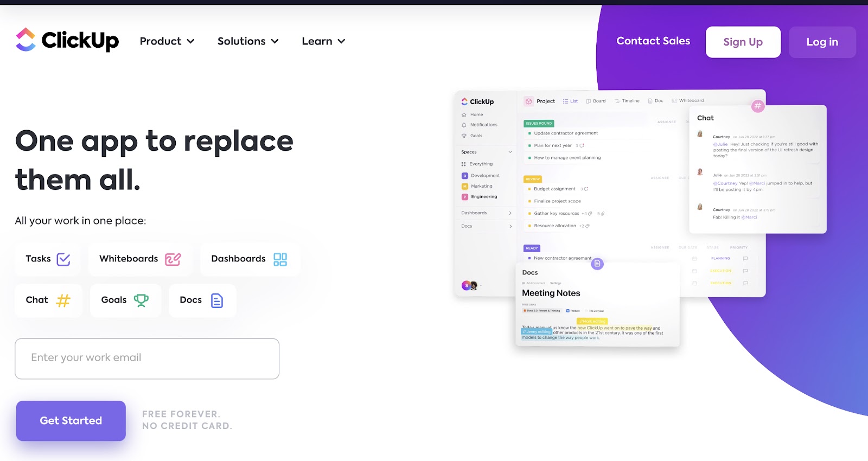Switch to the Doc view tab

click(x=656, y=101)
